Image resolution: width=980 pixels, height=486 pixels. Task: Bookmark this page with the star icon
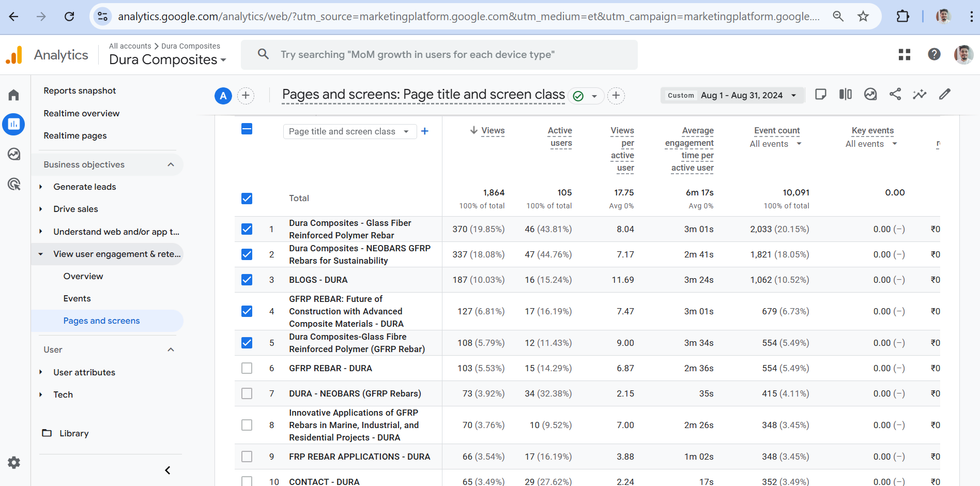click(x=863, y=17)
